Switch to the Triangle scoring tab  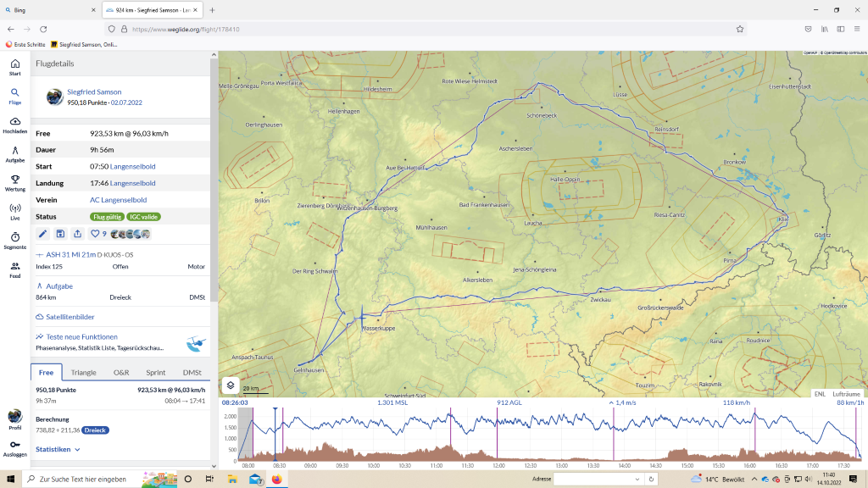(83, 373)
